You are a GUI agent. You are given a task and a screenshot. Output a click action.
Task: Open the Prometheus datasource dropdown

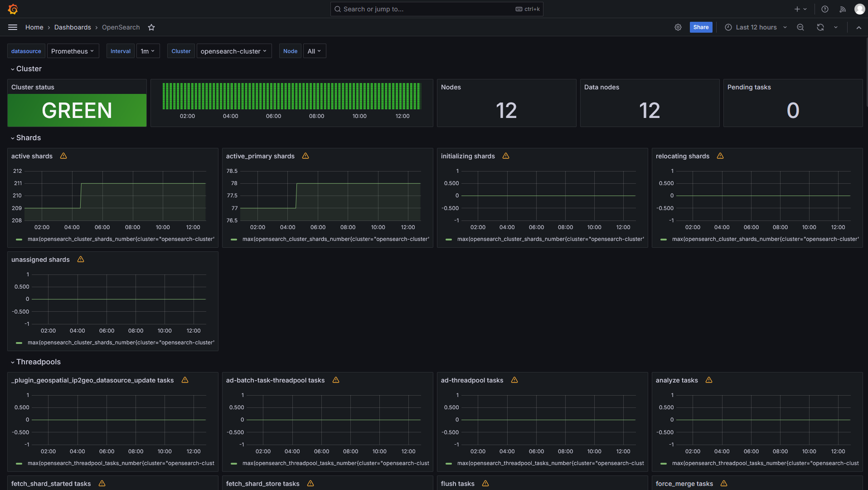click(x=73, y=51)
